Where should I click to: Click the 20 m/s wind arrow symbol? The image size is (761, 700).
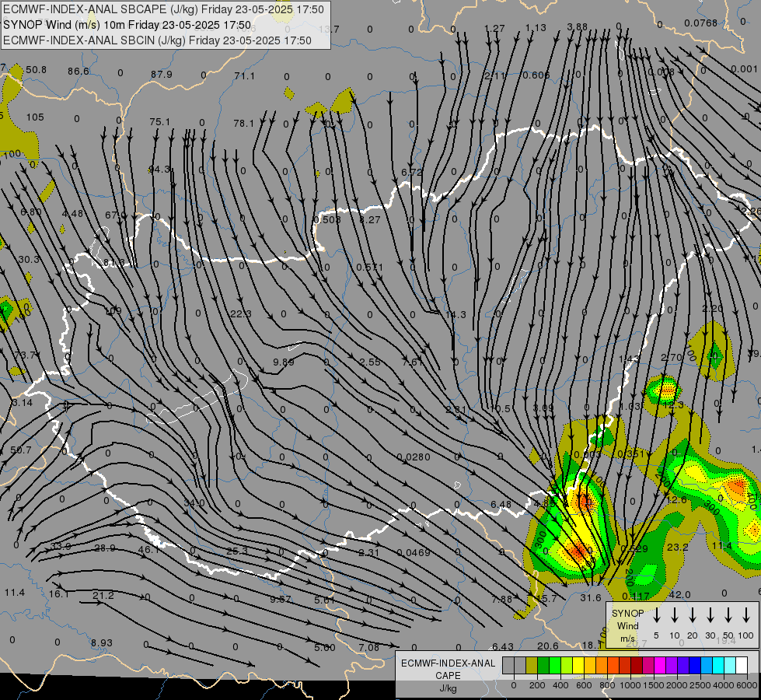692,615
